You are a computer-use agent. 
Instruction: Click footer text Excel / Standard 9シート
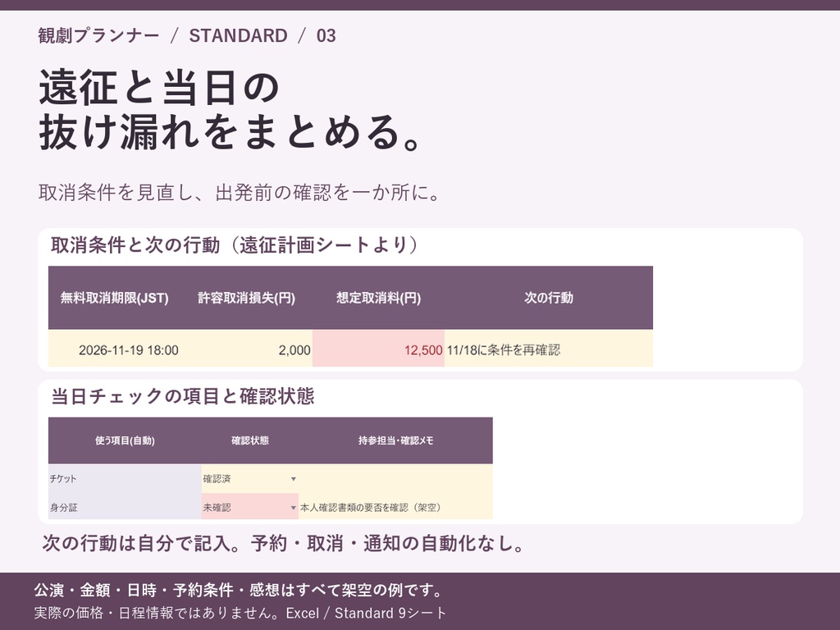click(x=366, y=613)
